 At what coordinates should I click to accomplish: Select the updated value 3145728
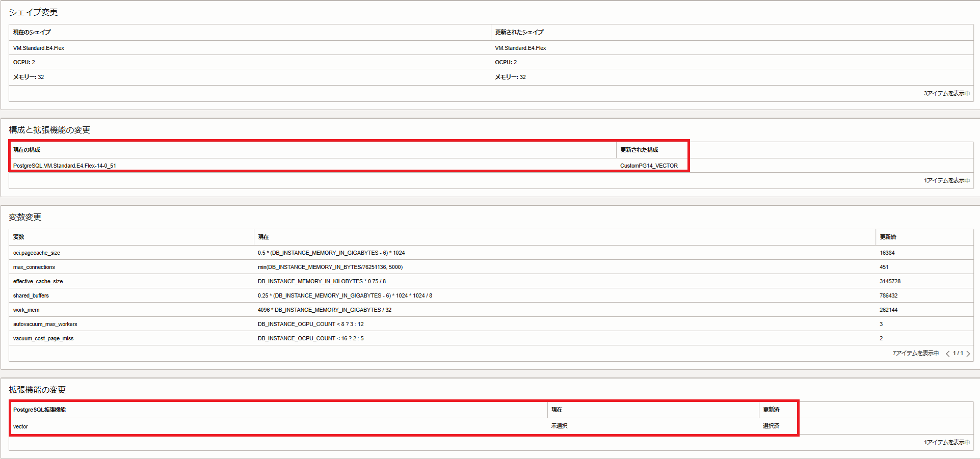(890, 281)
